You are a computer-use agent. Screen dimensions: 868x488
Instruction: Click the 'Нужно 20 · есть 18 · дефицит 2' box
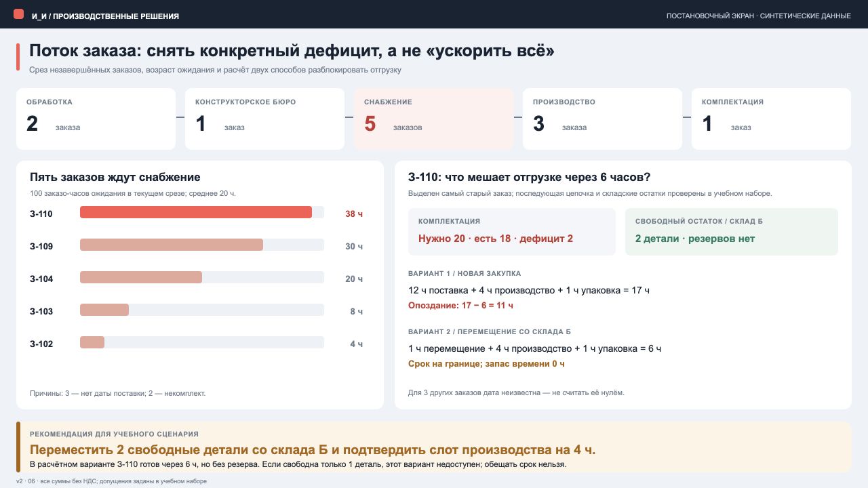click(x=512, y=232)
